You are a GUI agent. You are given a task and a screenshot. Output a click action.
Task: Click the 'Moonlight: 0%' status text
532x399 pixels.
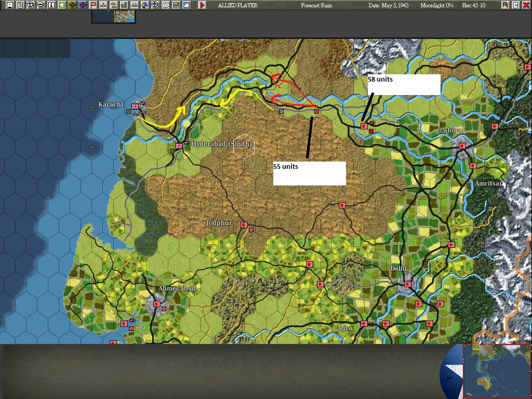point(437,5)
